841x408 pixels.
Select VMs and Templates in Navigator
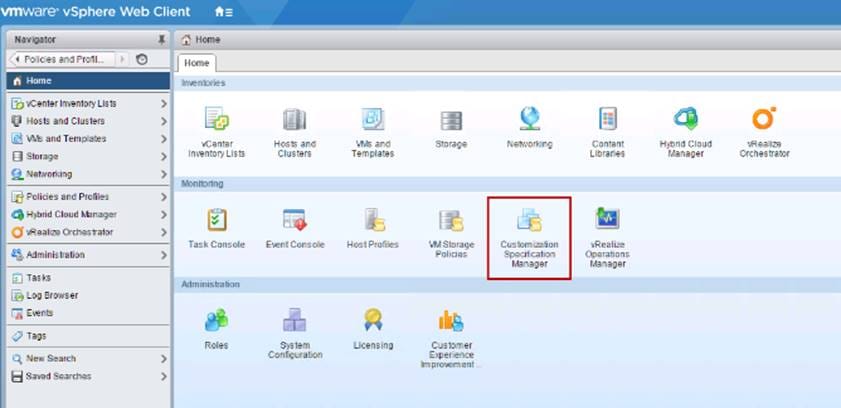click(88, 139)
